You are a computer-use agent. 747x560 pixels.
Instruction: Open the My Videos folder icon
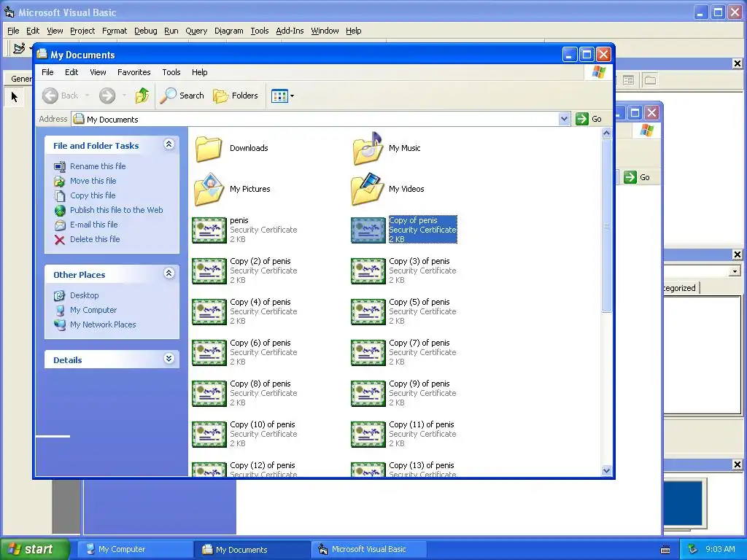[x=368, y=189]
